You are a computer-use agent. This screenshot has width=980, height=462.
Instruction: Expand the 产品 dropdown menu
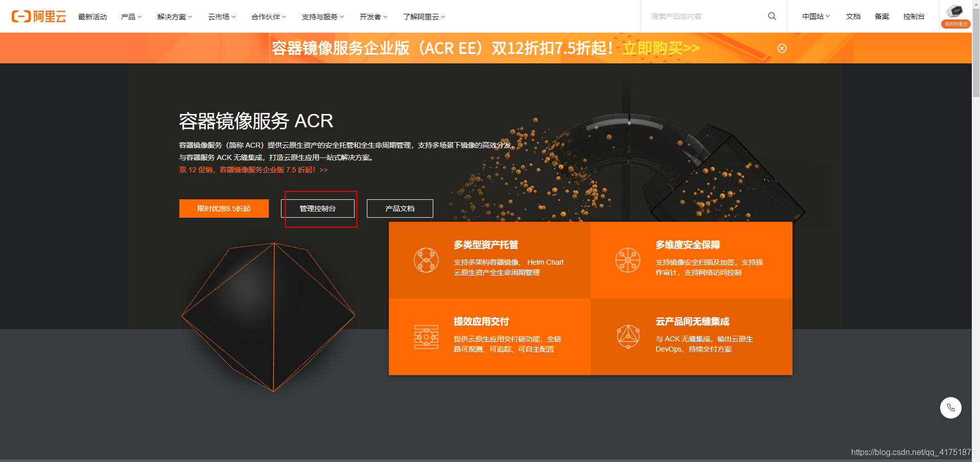(x=131, y=17)
